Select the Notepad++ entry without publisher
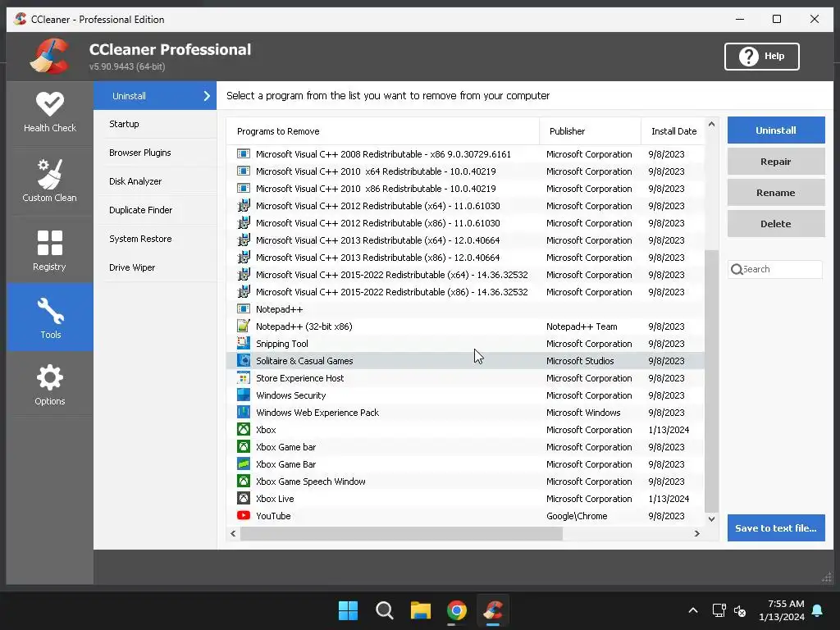This screenshot has width=840, height=630. click(x=465, y=309)
